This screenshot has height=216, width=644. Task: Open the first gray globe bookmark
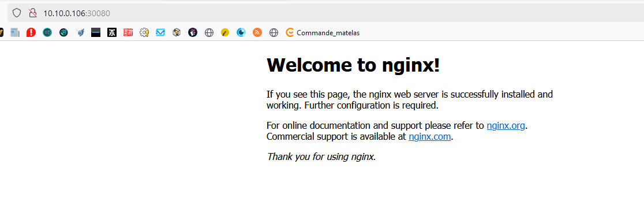coord(209,32)
